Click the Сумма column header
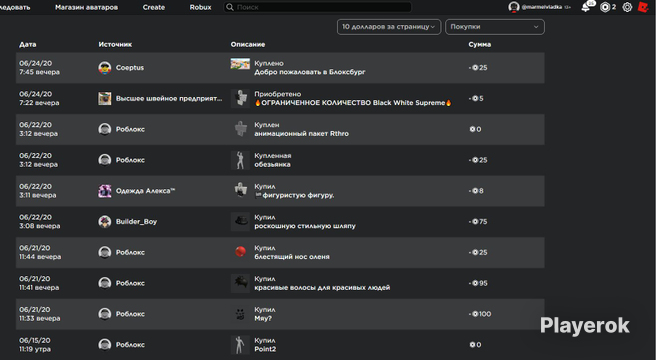656x360 pixels. tap(479, 44)
